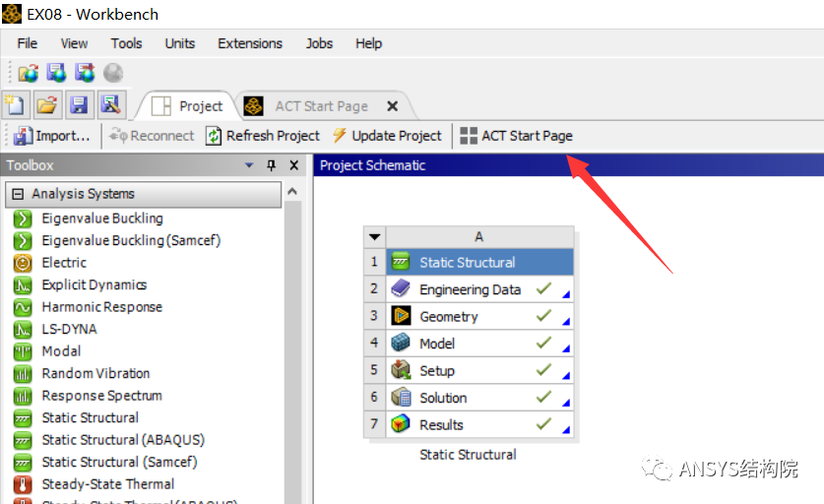Select Solution cell in system A
The image size is (824, 504).
(479, 398)
